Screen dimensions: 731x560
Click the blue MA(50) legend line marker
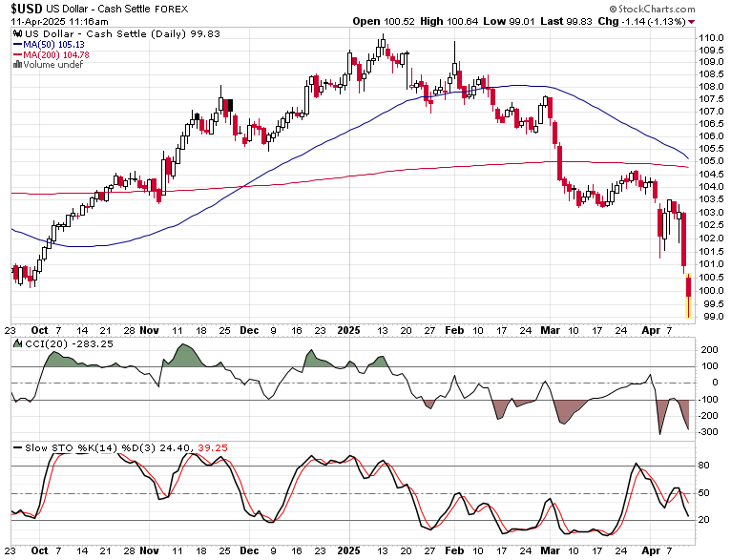point(15,43)
